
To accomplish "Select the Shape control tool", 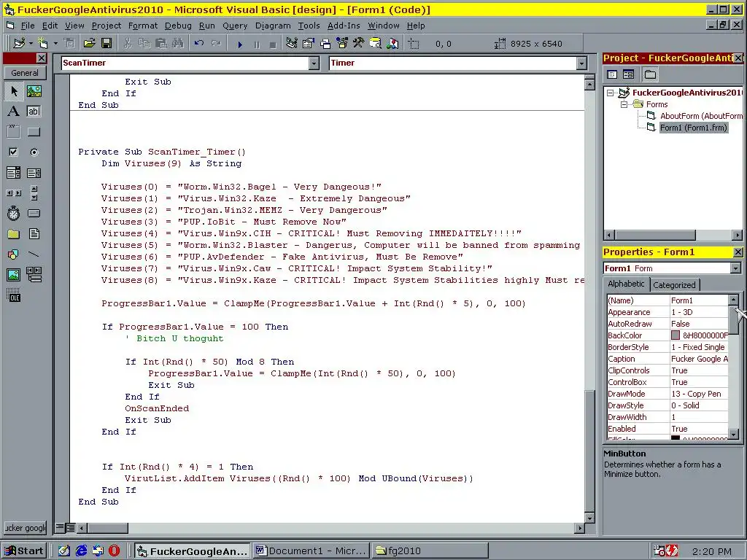I will [x=14, y=254].
